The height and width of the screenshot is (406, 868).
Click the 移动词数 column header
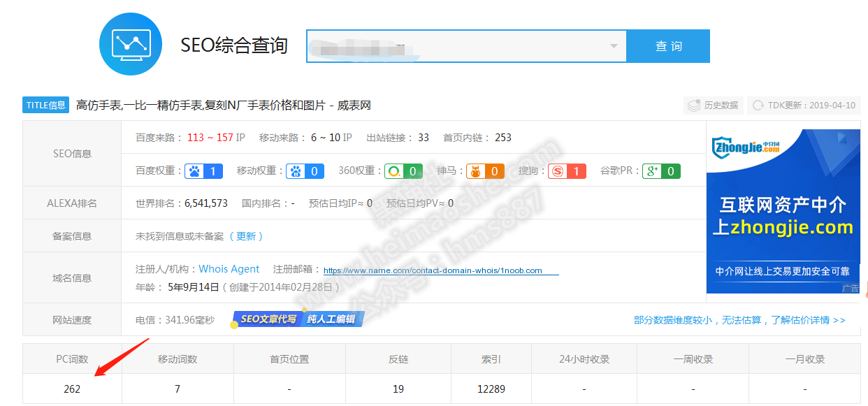[x=178, y=359]
